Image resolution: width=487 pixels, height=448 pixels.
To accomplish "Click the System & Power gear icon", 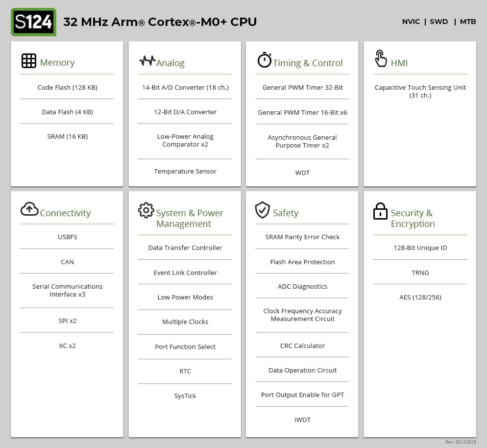I will pos(146,210).
